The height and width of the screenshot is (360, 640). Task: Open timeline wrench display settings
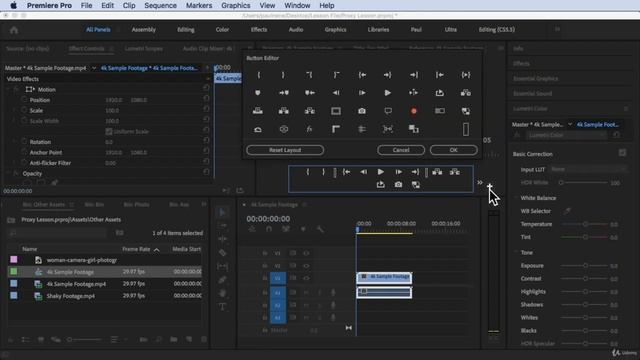[x=320, y=229]
